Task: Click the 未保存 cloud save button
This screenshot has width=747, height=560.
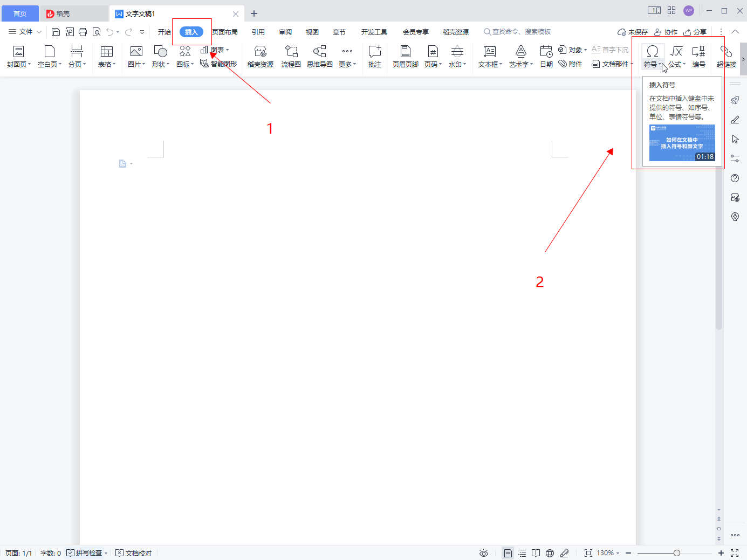Action: point(633,32)
